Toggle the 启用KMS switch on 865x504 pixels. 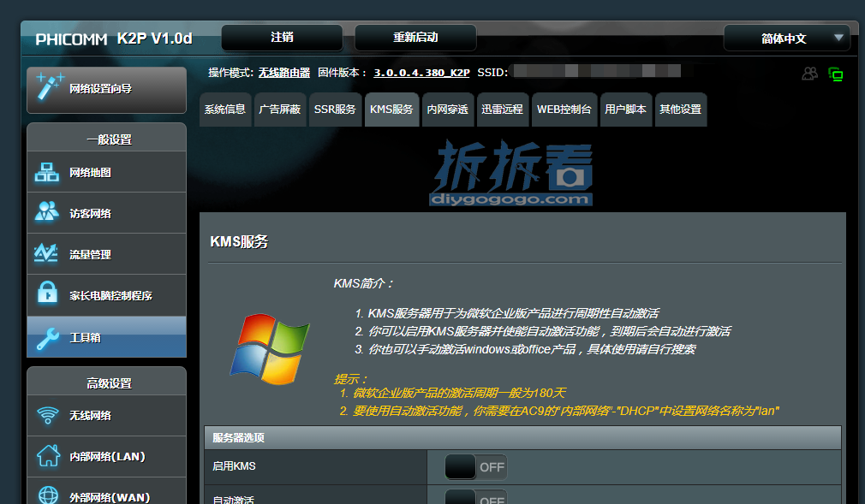[475, 467]
